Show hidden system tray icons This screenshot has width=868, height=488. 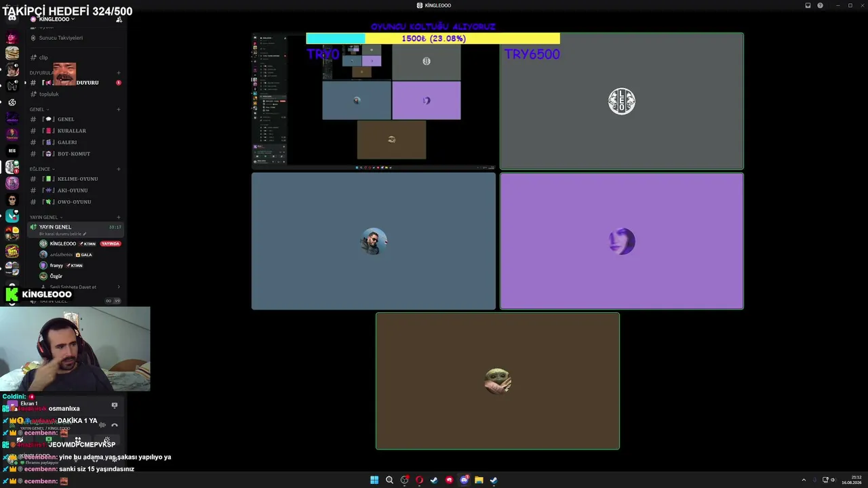[804, 480]
